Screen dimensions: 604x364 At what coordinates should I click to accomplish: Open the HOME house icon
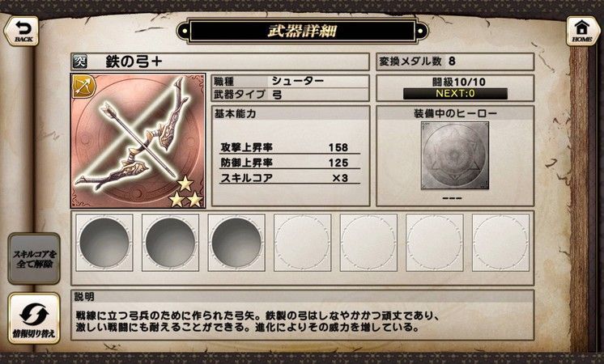pyautogui.click(x=582, y=32)
